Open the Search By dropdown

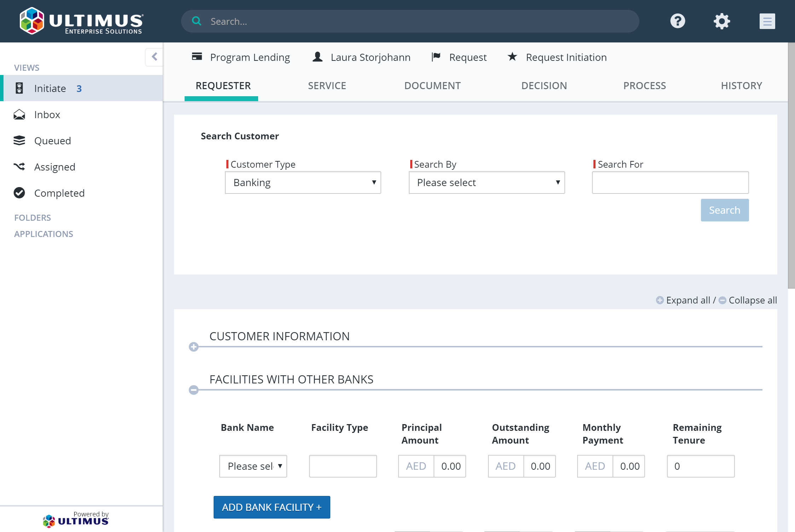tap(487, 183)
